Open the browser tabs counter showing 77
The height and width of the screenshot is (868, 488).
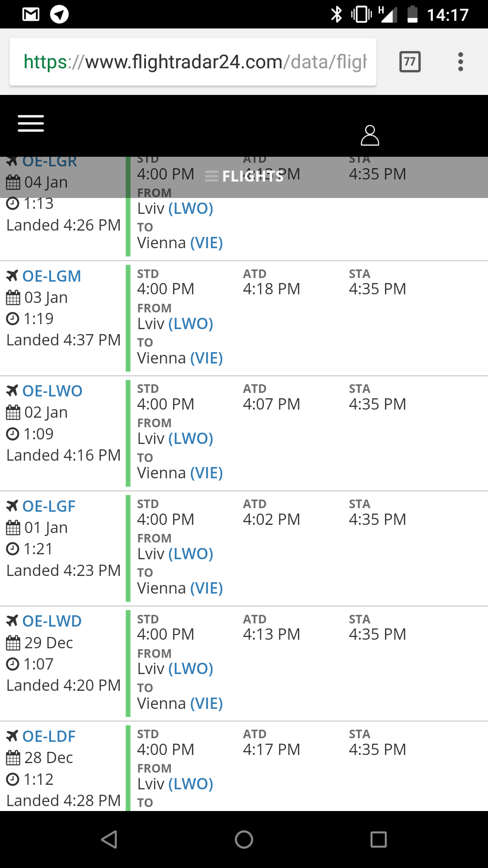point(410,62)
